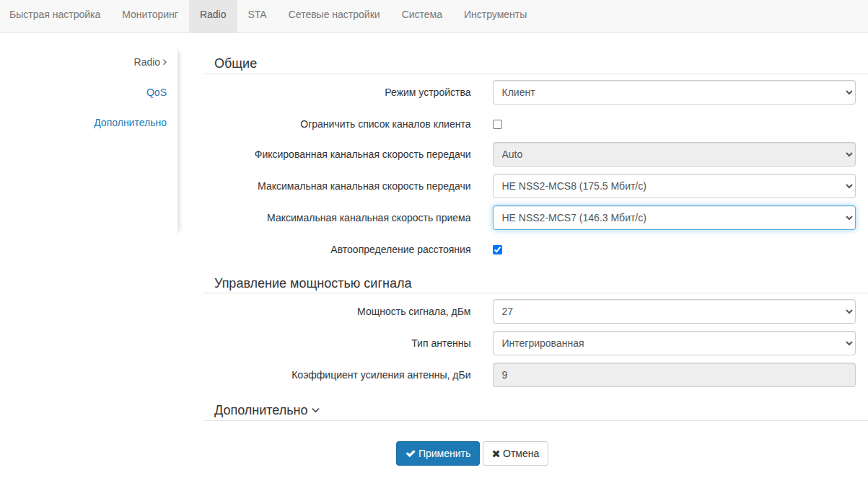Viewport: 868px width, 483px height.
Task: Enable Ограничить список каналов клиента checkbox
Action: point(497,124)
